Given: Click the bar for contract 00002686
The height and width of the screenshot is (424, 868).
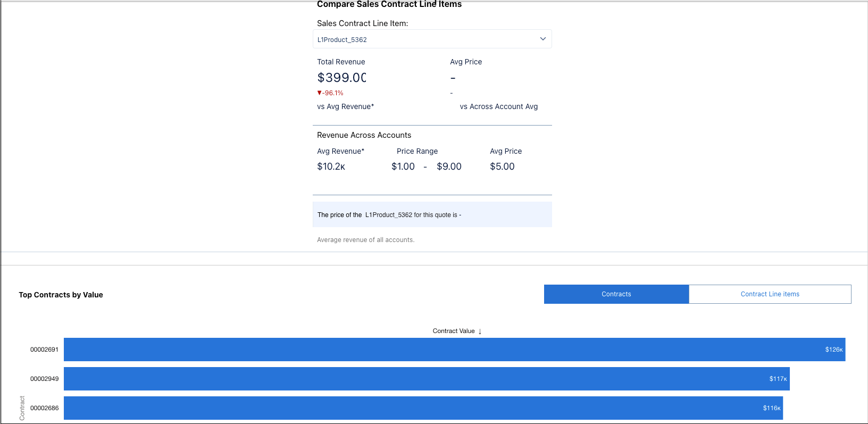Looking at the screenshot, I should pyautogui.click(x=423, y=408).
